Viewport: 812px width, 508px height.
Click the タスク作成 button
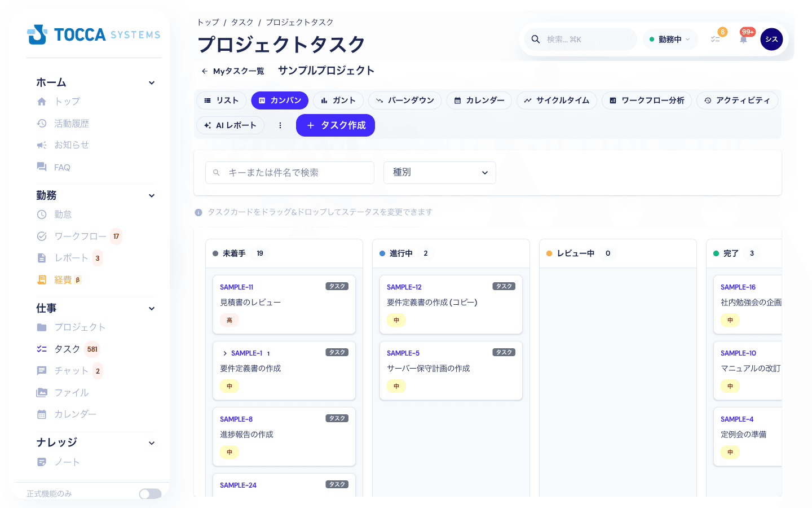(336, 125)
